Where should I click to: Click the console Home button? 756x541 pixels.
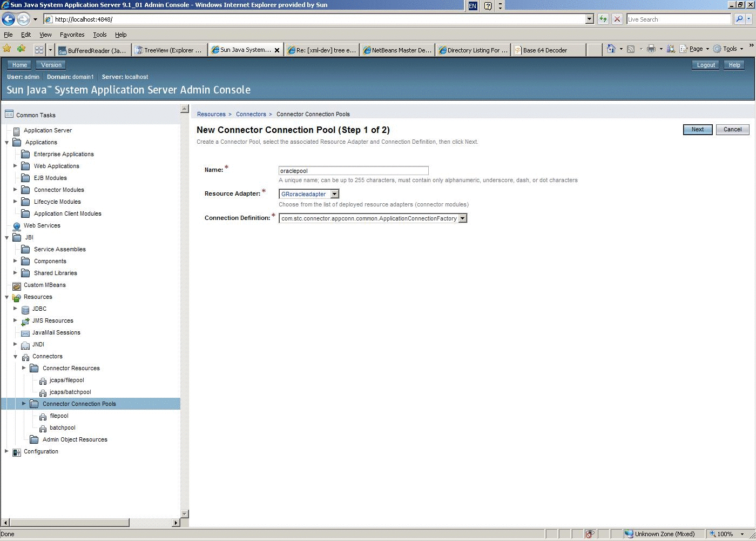point(19,65)
